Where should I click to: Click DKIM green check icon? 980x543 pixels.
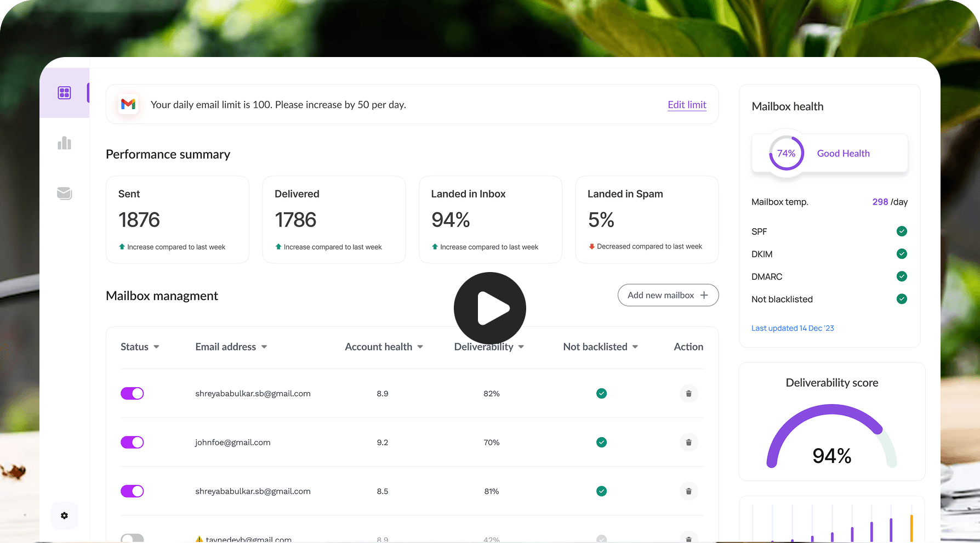point(902,253)
